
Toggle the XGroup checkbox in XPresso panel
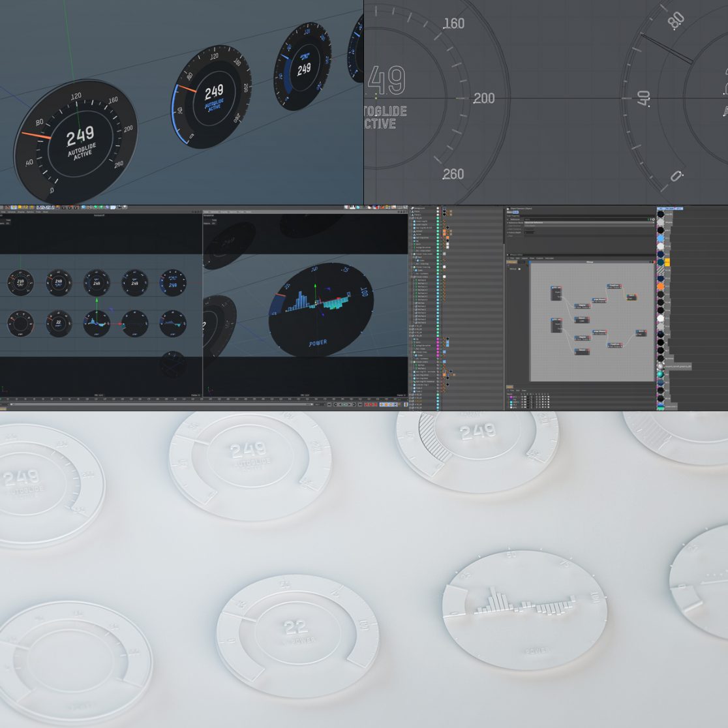point(520,268)
